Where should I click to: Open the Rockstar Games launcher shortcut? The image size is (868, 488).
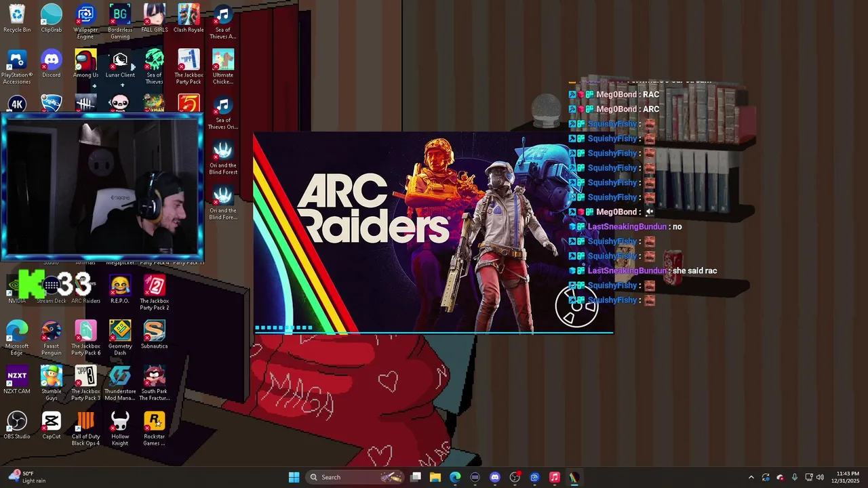click(x=155, y=429)
